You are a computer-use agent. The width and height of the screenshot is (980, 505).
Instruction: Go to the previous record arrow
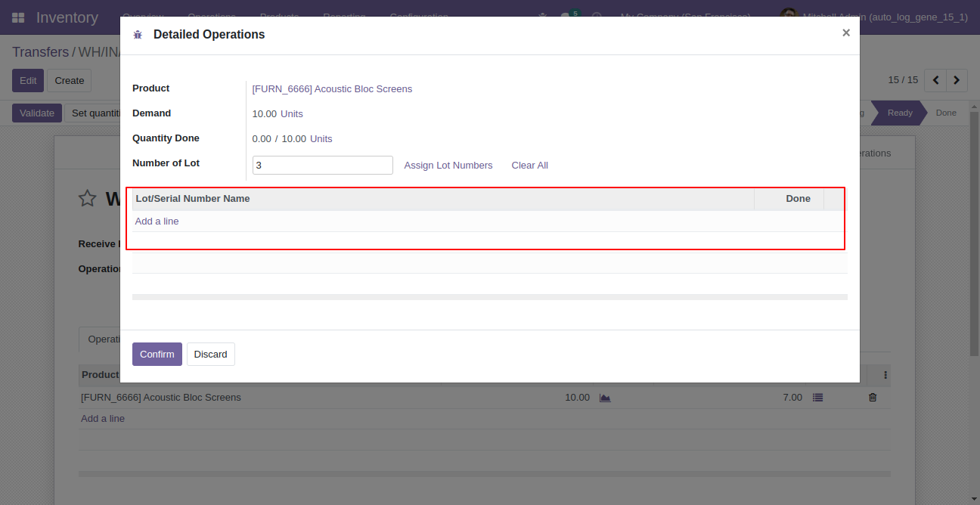(x=936, y=80)
